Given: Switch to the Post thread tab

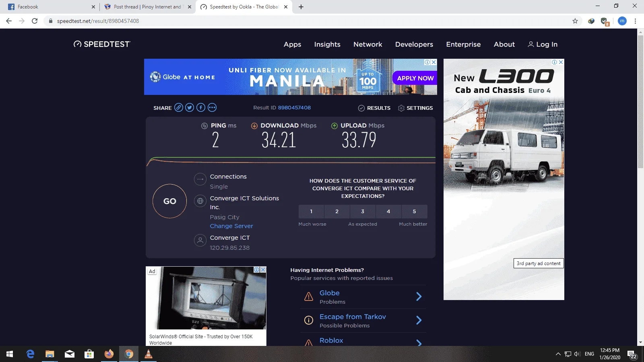Looking at the screenshot, I should [x=147, y=7].
